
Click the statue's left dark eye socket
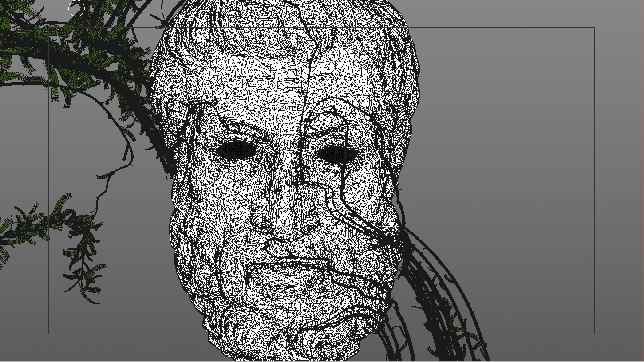click(x=237, y=150)
